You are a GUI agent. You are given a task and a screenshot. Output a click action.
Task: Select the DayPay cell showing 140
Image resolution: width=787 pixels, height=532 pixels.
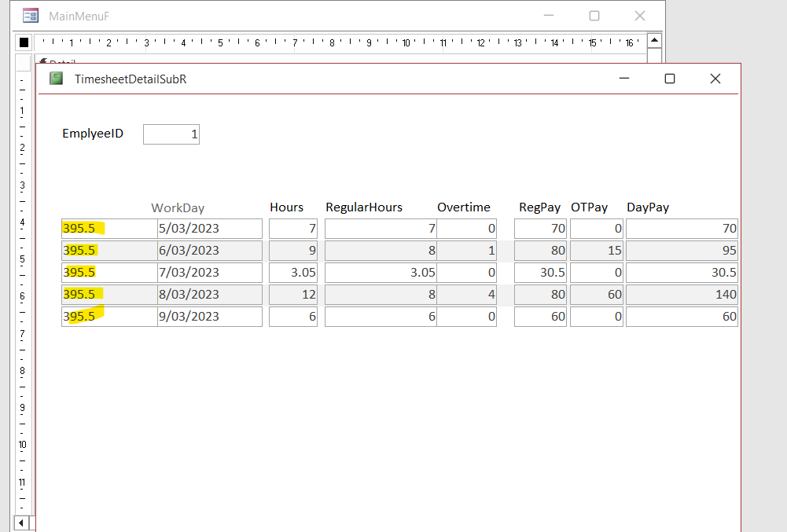tap(681, 295)
